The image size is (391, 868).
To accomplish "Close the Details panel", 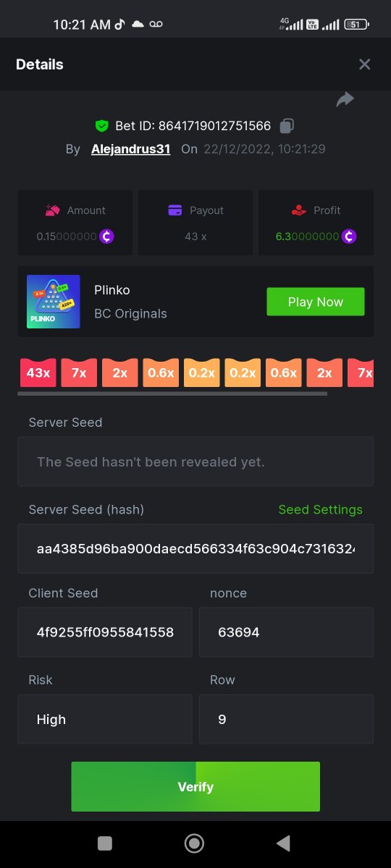I will [364, 64].
